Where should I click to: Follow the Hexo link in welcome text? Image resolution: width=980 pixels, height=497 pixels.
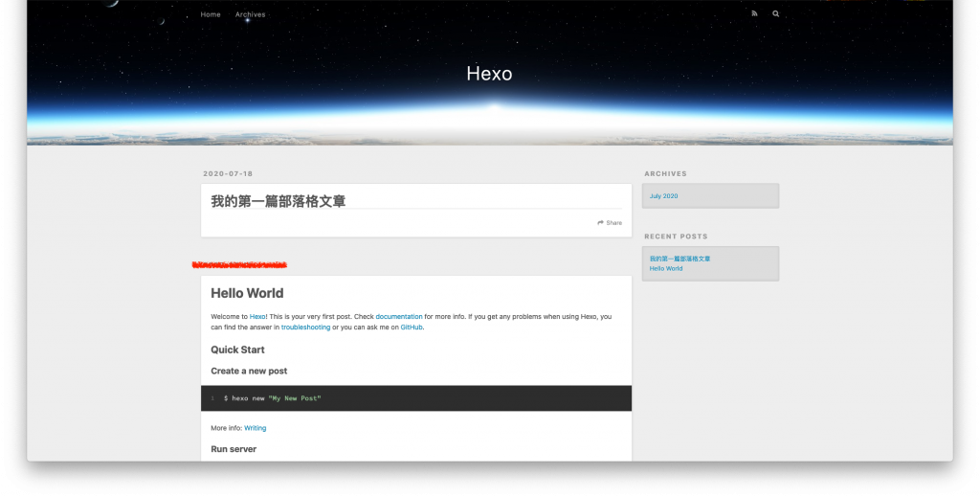pos(257,317)
